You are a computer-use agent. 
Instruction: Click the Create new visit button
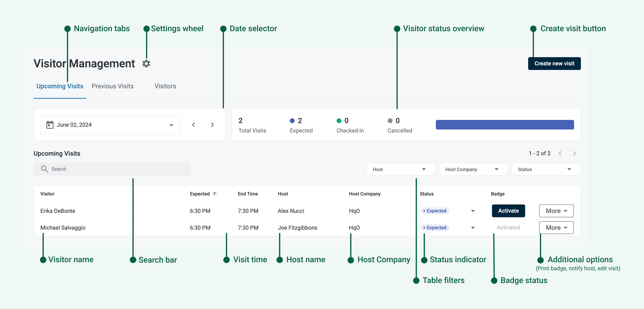[x=554, y=64]
